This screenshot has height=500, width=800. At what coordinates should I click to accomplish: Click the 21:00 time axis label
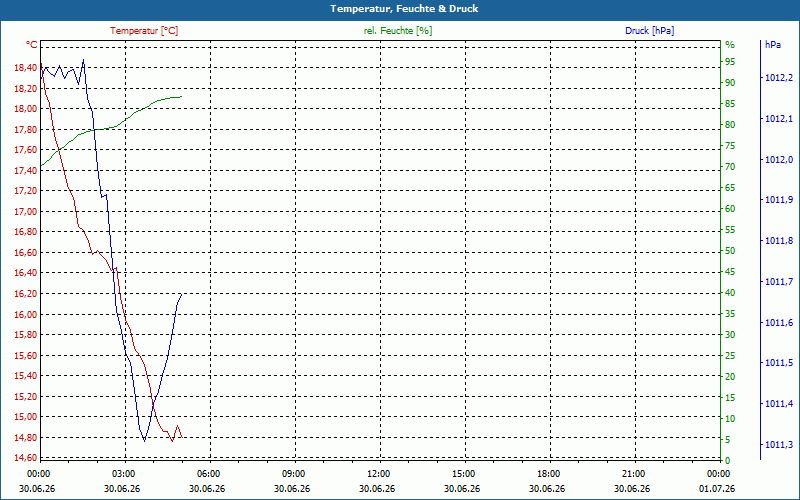[633, 474]
